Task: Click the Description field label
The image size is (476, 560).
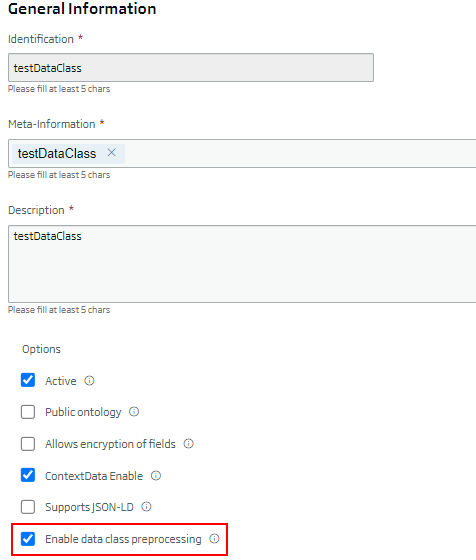Action: pos(36,210)
